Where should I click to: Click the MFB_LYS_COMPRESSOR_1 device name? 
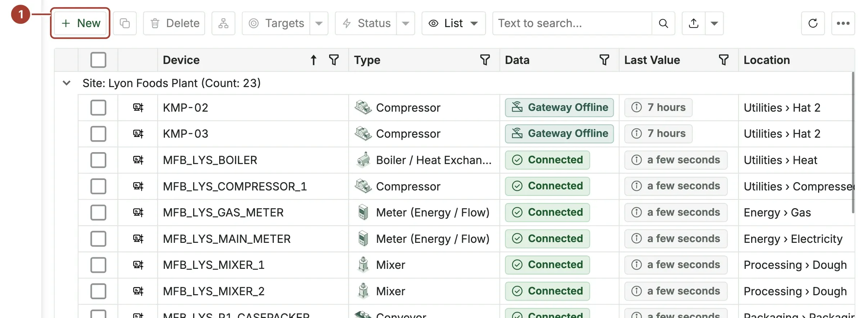tap(235, 186)
